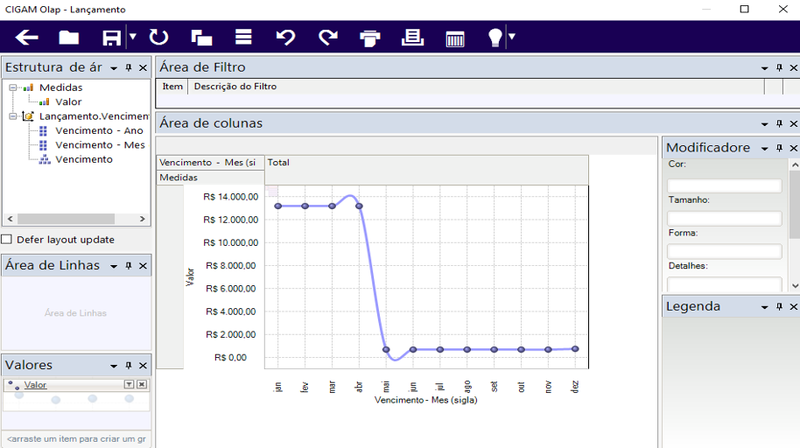Screen dimensions: 800x448
Task: Click the Item filter column header
Action: [x=172, y=87]
